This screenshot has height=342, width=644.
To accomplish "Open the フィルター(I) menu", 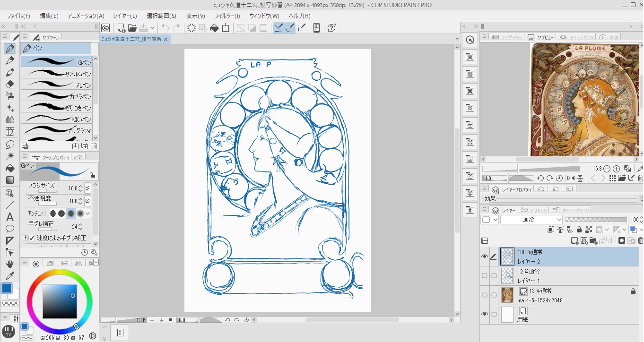I will pyautogui.click(x=227, y=16).
